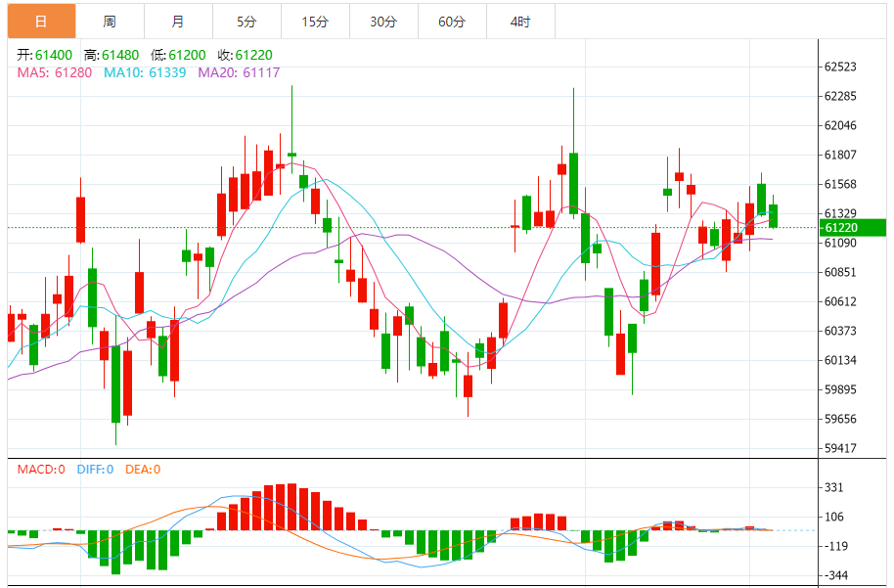This screenshot has height=588, width=894.
Task: Click price axis label 59656
Action: [840, 419]
